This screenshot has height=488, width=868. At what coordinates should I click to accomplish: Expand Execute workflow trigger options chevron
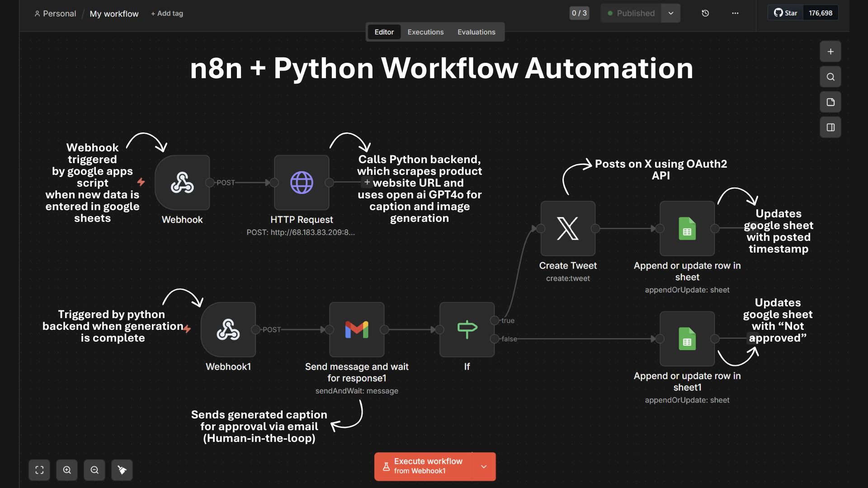coord(484,466)
